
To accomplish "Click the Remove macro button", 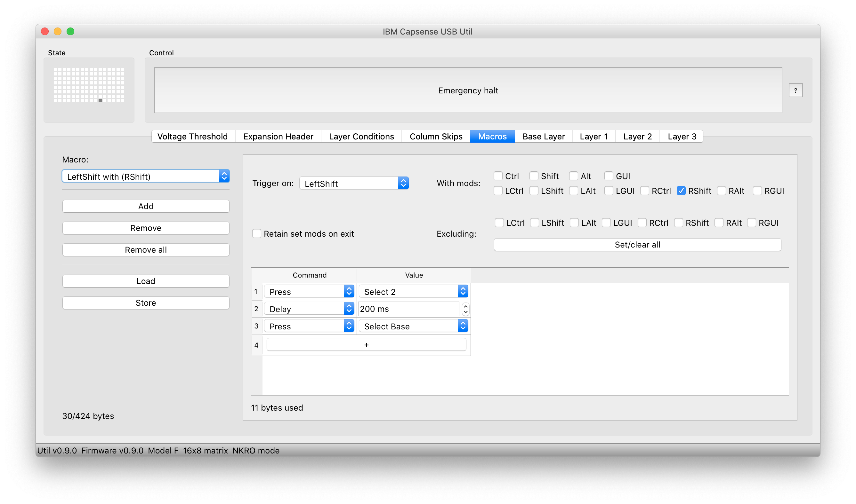I will click(146, 228).
